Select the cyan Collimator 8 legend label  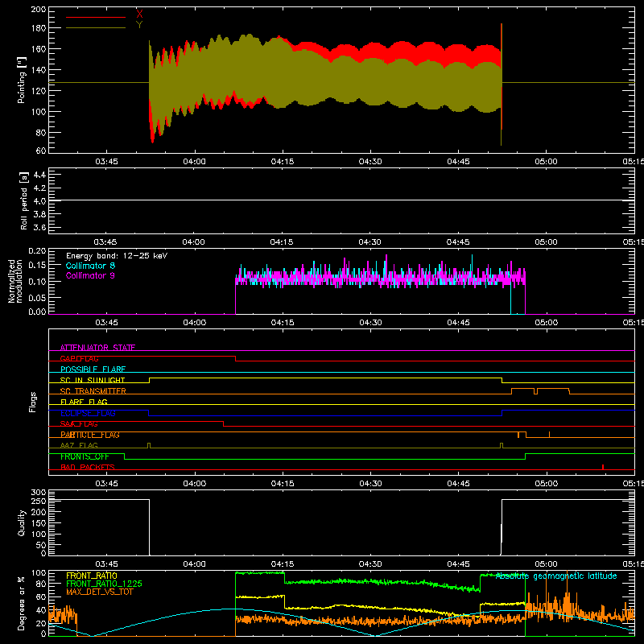pos(90,266)
